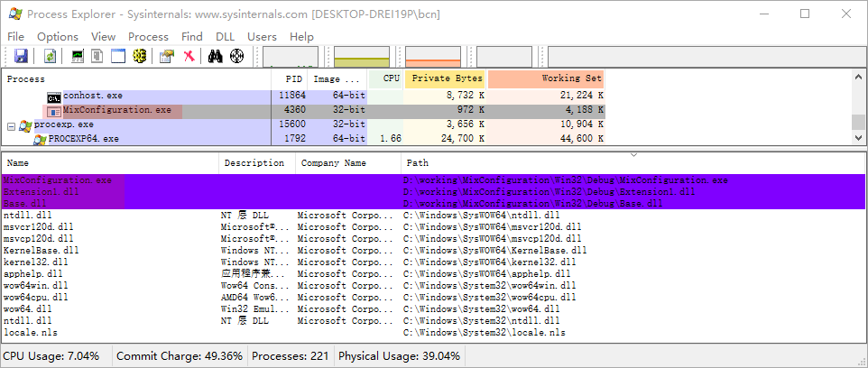This screenshot has height=368, width=868.
Task: Select the PROCEXP64.exe process row
Action: (x=304, y=138)
